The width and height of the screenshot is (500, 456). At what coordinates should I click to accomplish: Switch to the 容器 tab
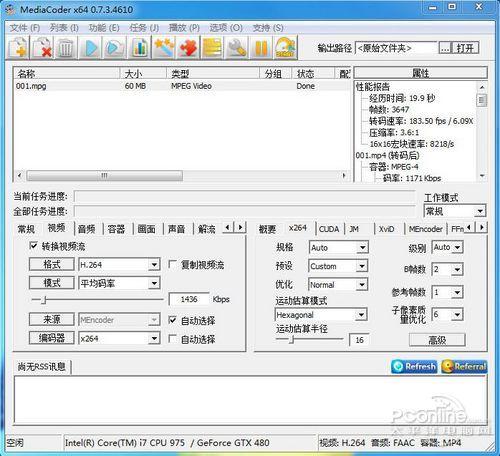pos(116,229)
